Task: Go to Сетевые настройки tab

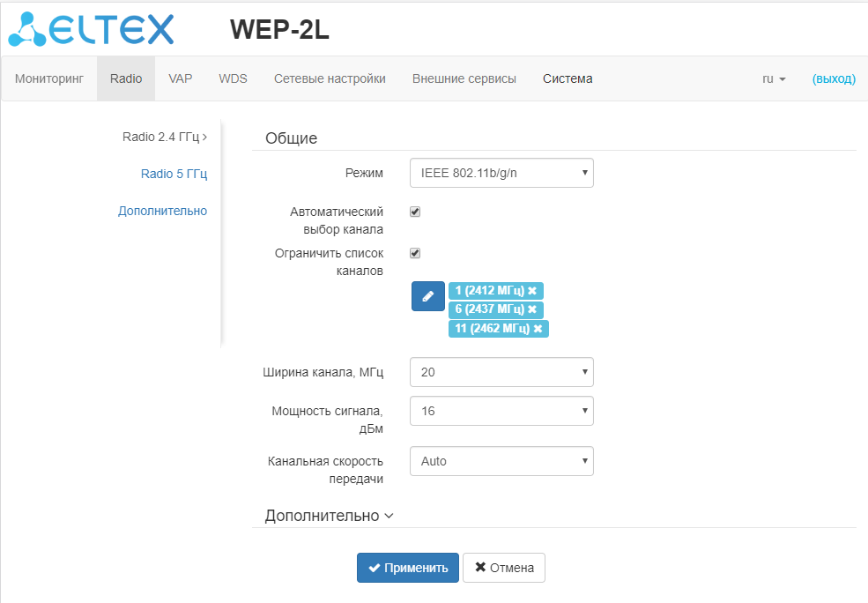Action: click(330, 78)
